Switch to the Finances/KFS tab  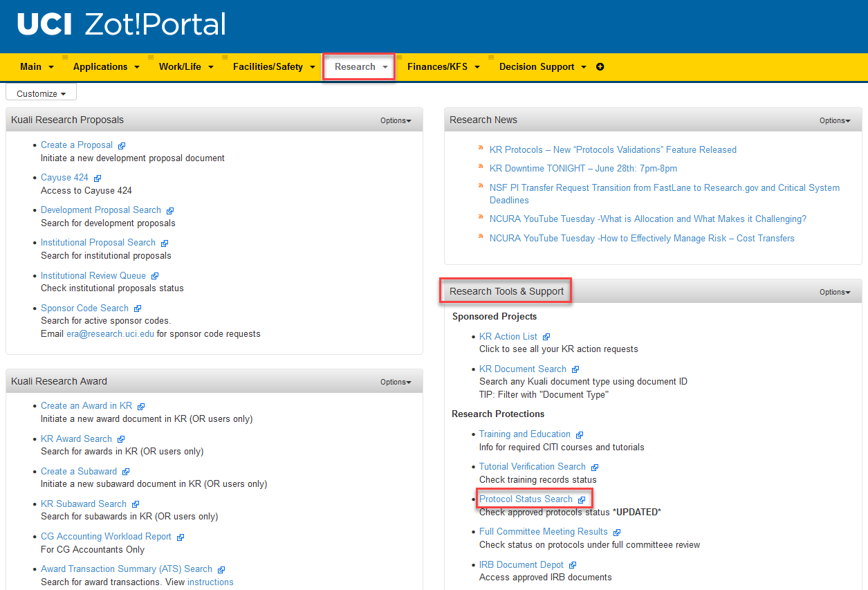pos(437,67)
